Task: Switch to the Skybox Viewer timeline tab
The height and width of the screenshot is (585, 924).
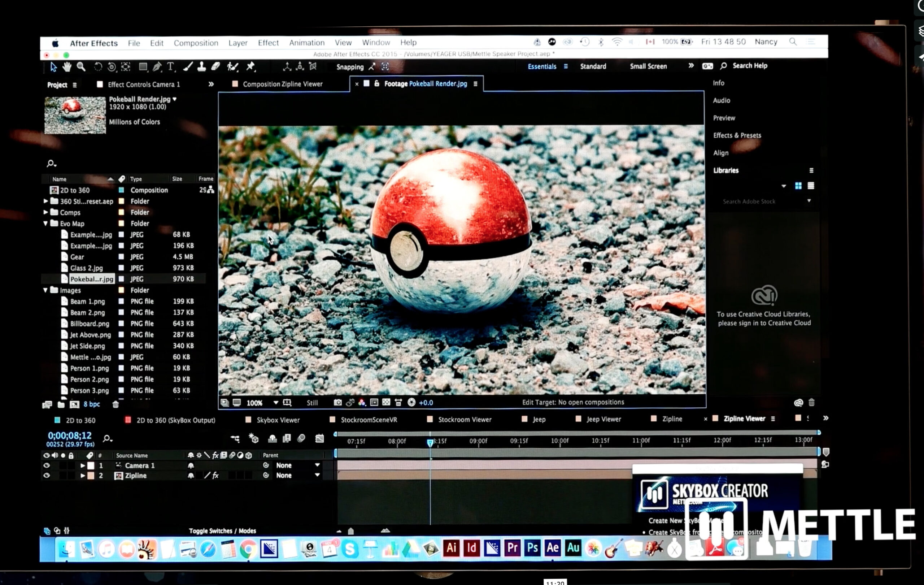Action: (278, 420)
